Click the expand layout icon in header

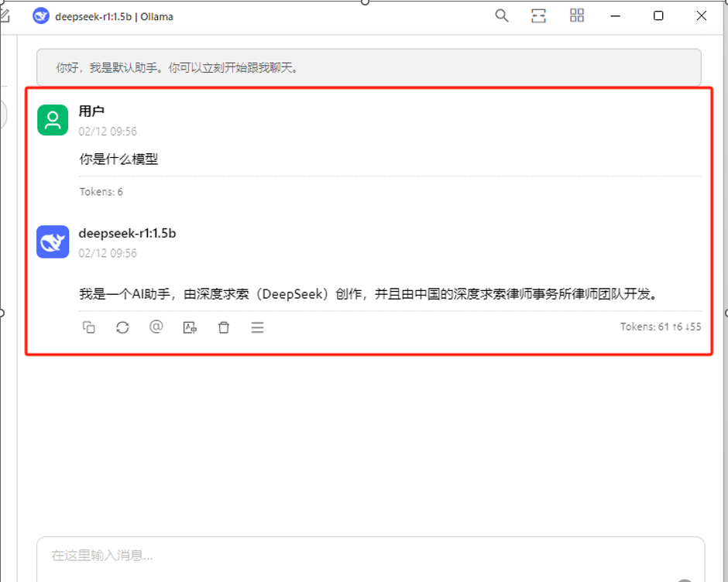(x=538, y=15)
